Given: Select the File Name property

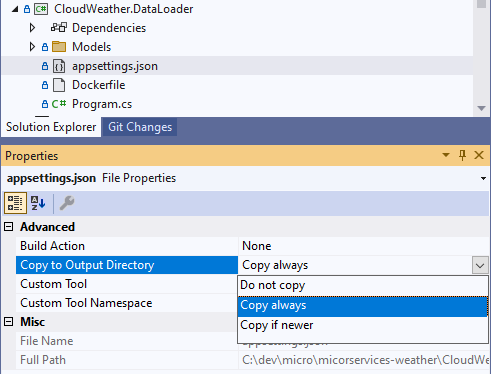Looking at the screenshot, I should [x=127, y=341].
